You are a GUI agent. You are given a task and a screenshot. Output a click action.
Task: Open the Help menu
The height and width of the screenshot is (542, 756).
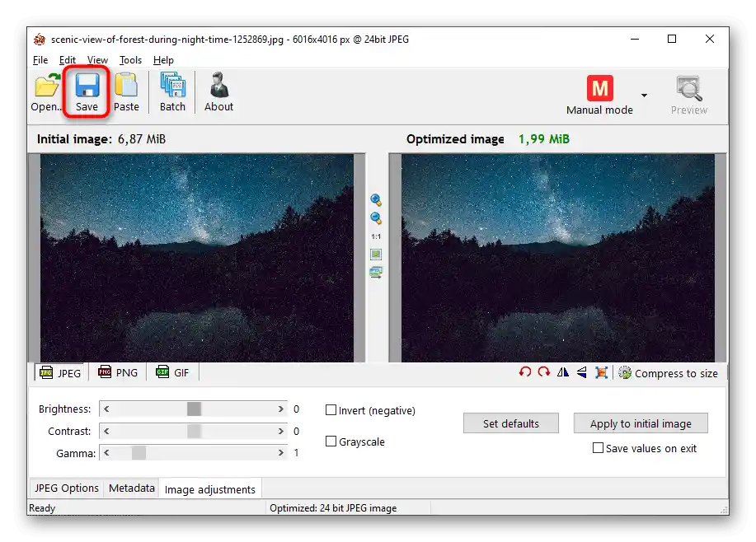point(163,60)
